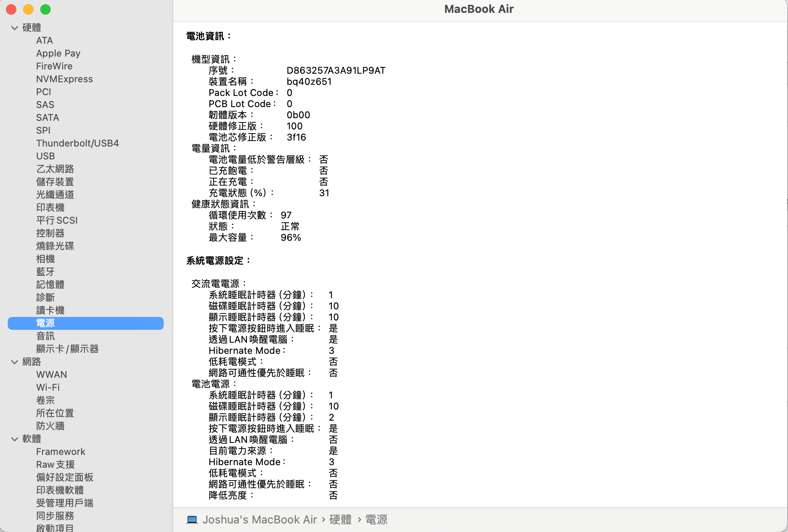
Task: Open NVMExpress information
Action: point(64,79)
